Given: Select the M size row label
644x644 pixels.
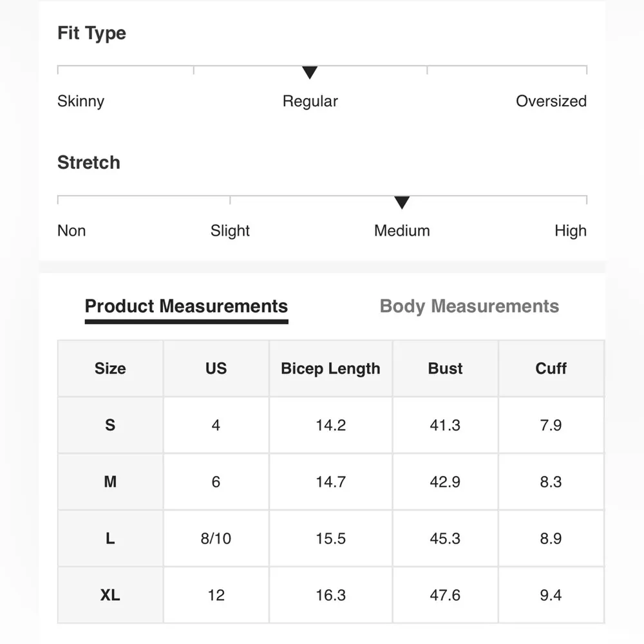Looking at the screenshot, I should [x=110, y=482].
